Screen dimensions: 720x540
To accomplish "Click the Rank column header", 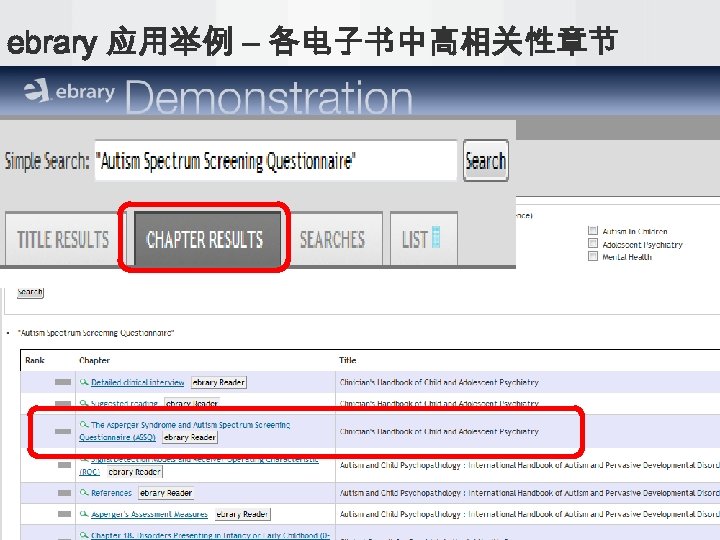I will pyautogui.click(x=35, y=360).
